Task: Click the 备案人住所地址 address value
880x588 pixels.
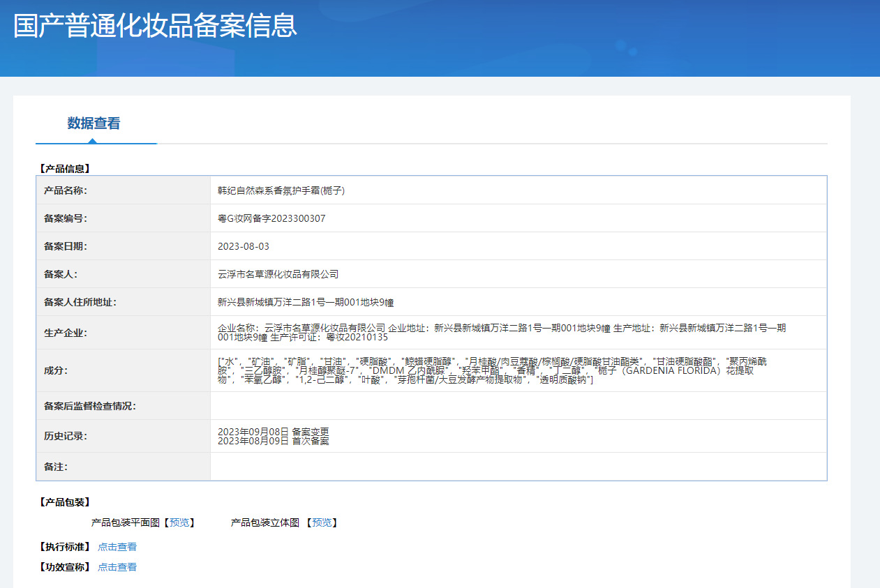Action: point(306,302)
